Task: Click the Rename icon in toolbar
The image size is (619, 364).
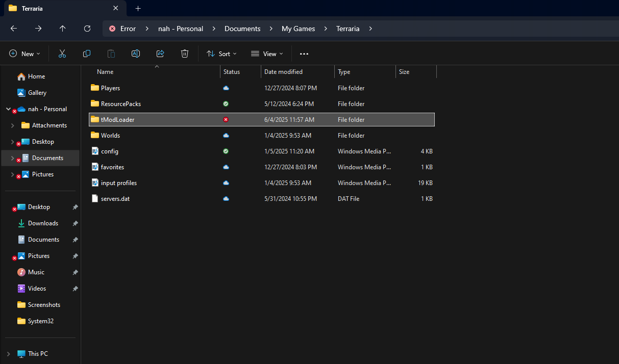Action: [136, 54]
